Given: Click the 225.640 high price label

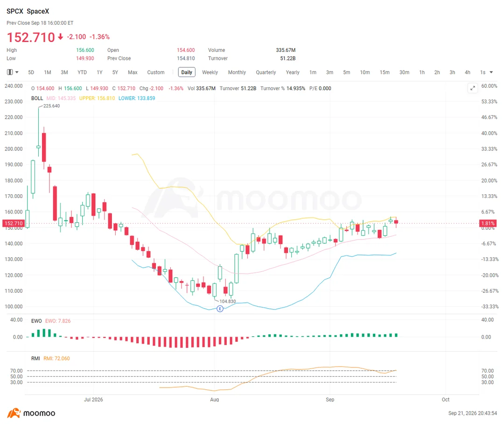Looking at the screenshot, I should (51, 106).
